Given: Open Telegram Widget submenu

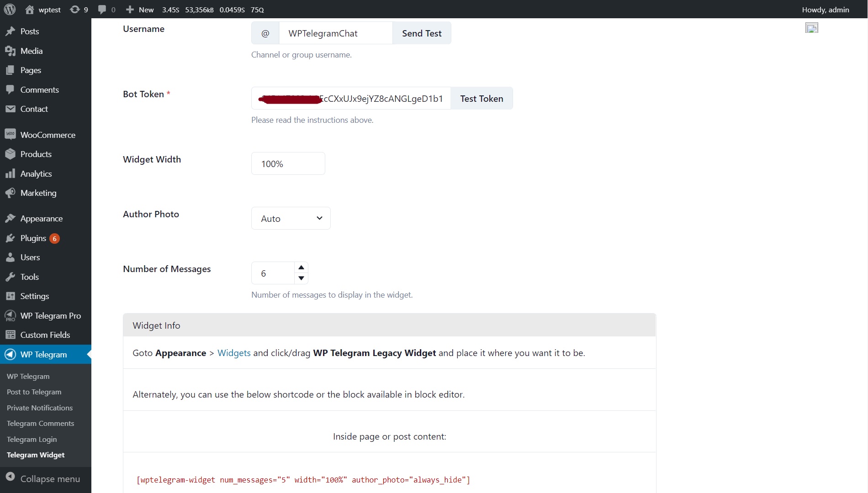Looking at the screenshot, I should click(36, 455).
